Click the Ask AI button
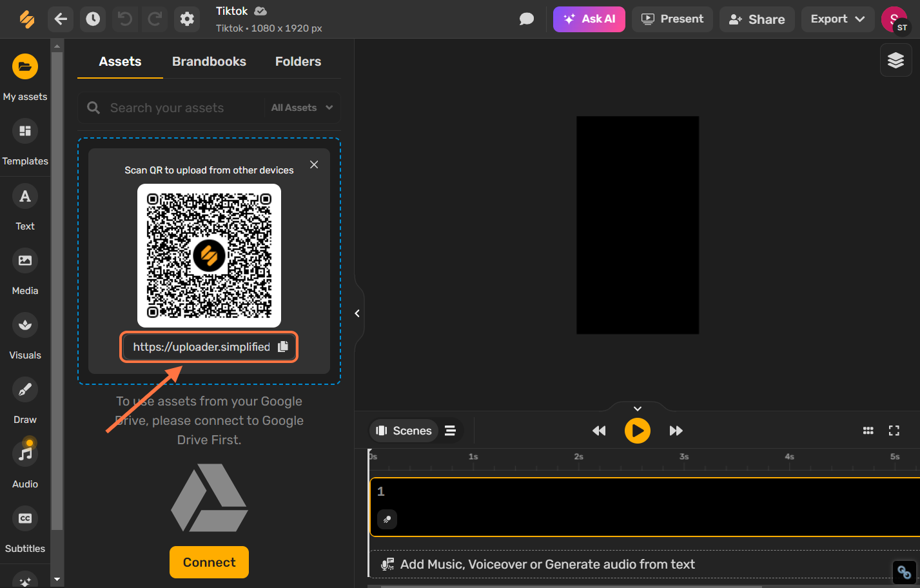Image resolution: width=920 pixels, height=588 pixels. (x=589, y=19)
